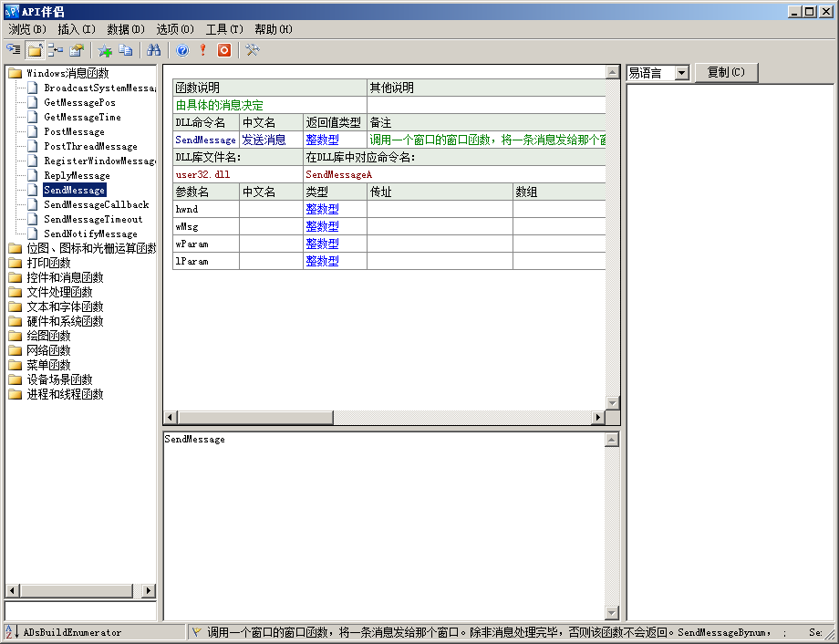This screenshot has height=644, width=839.
Task: Open the 帮助(H) menu
Action: [274, 29]
